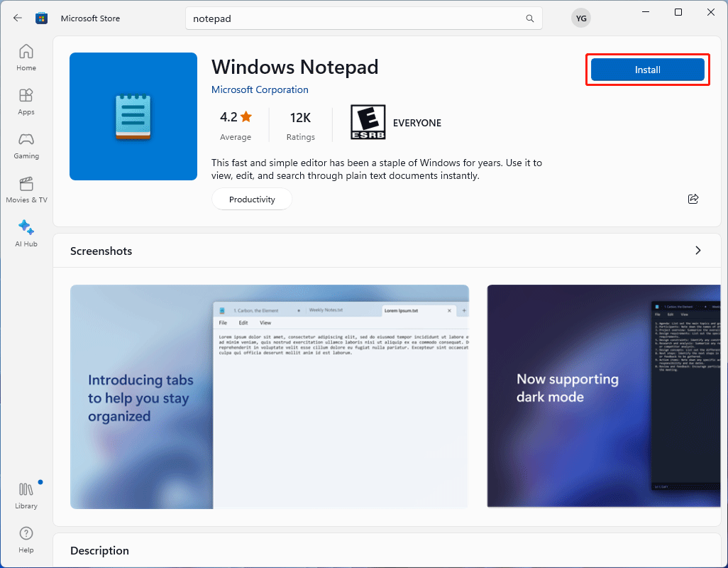
Task: Click the ESRB Everyone rating badge
Action: coord(368,121)
